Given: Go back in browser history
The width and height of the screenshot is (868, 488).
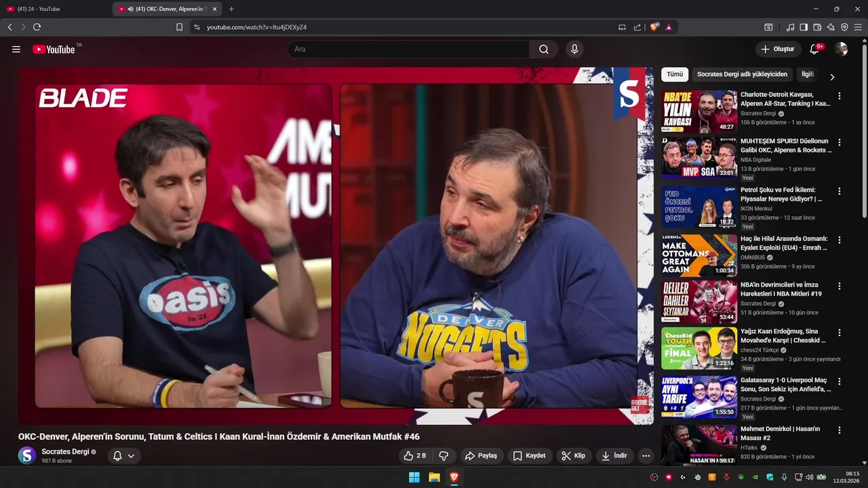Looking at the screenshot, I should pos(9,27).
